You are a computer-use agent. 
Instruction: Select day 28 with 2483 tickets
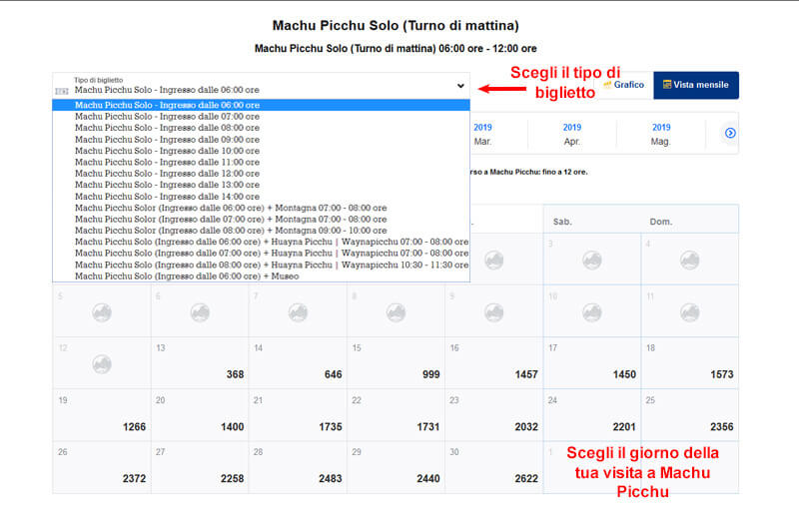[x=298, y=467]
